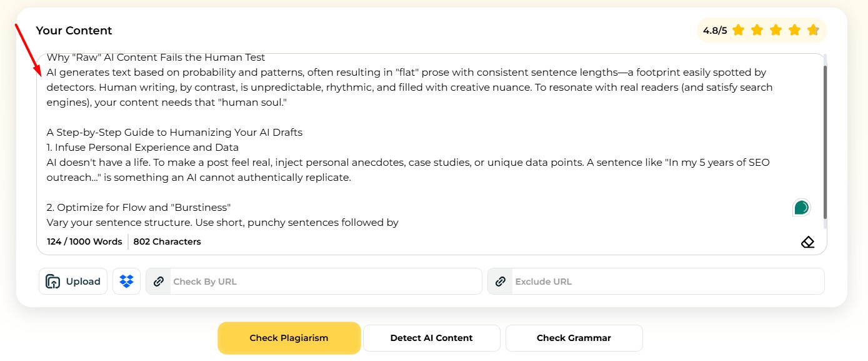Click the third rating star
This screenshot has width=868, height=361.
pyautogui.click(x=776, y=30)
